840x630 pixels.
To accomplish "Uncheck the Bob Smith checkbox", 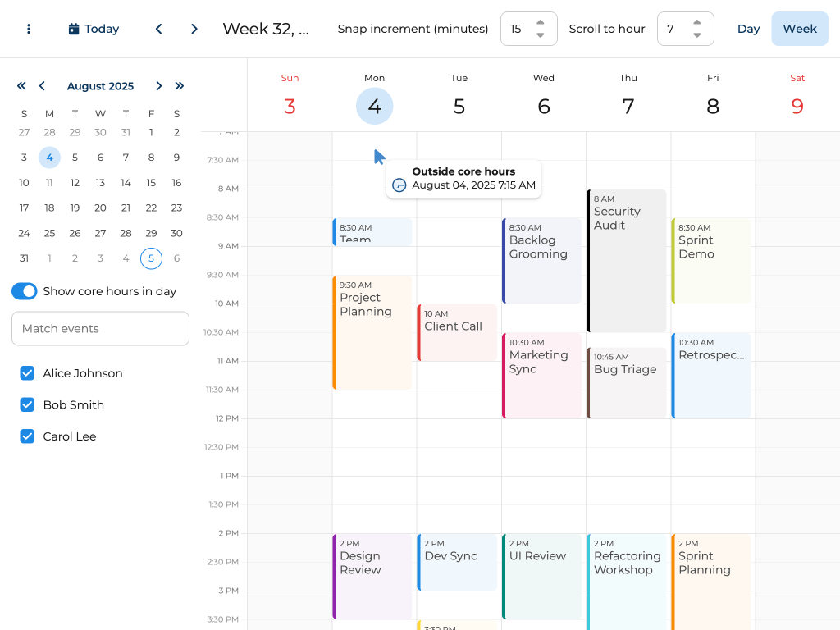I will (x=27, y=405).
